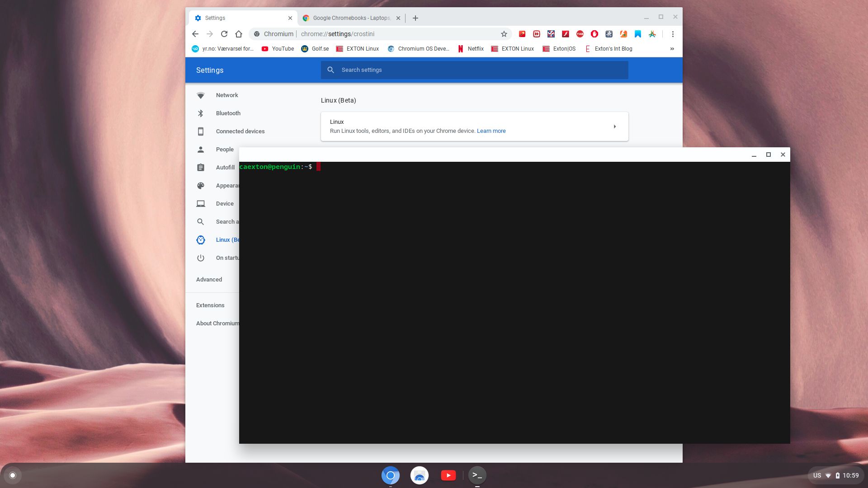
Task: Open About Chromium settings menu item
Action: (218, 323)
